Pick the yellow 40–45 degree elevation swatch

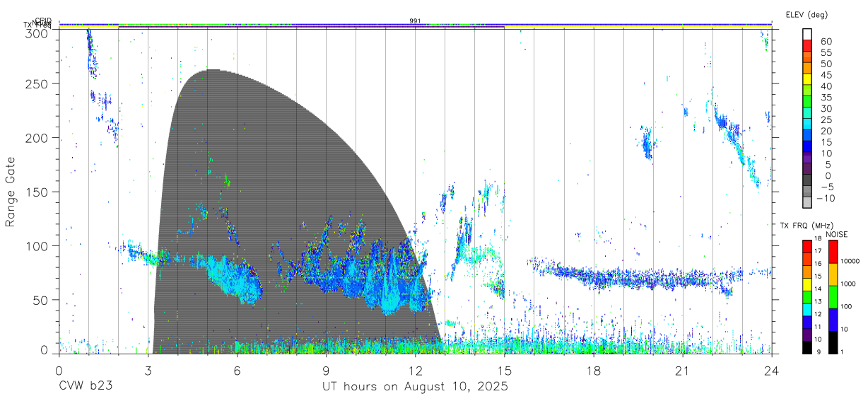[807, 80]
